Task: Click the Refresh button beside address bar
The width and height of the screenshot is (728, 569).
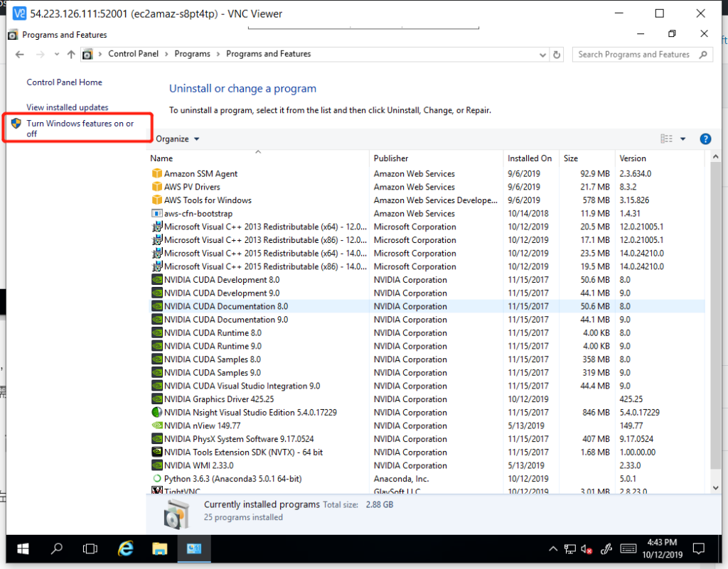Action: 557,55
